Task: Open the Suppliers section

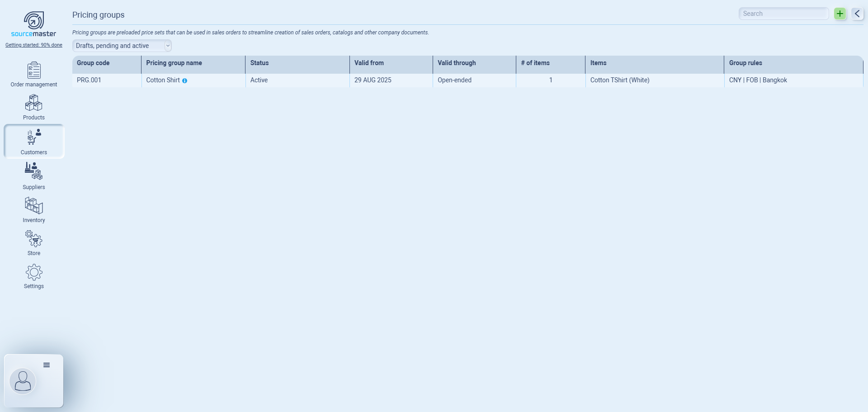Action: (x=34, y=176)
